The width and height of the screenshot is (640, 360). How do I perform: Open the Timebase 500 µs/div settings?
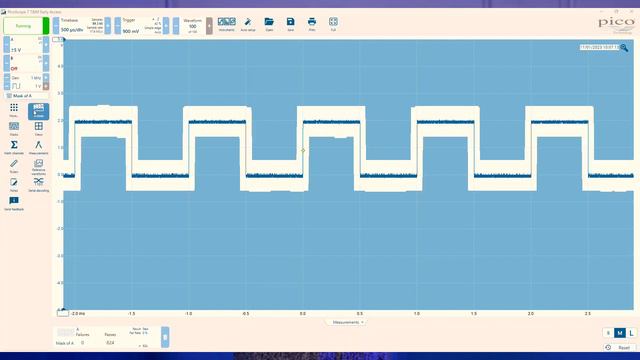(82, 26)
